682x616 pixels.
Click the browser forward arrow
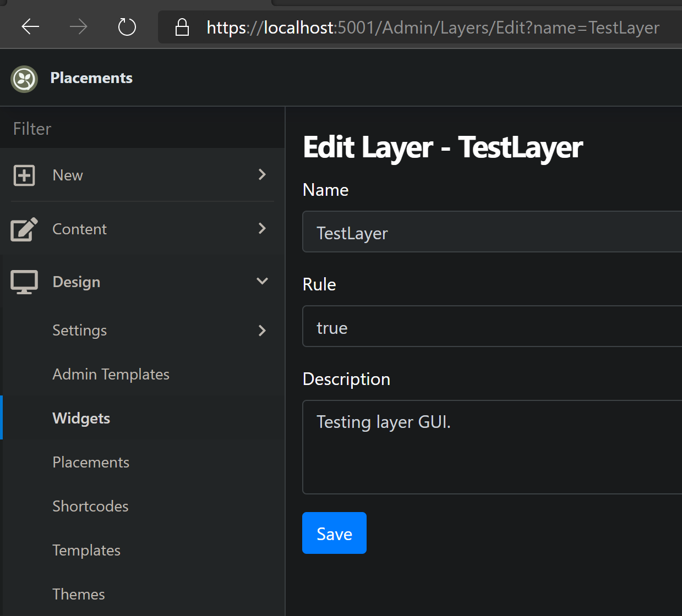coord(79,26)
